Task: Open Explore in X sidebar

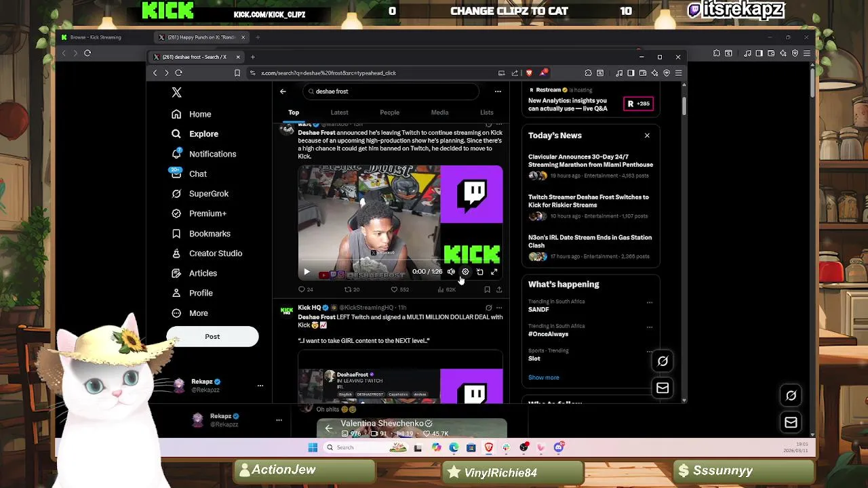Action: [x=195, y=134]
